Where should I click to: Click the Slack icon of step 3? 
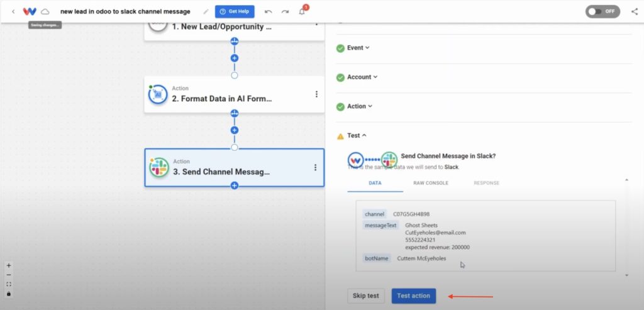pyautogui.click(x=159, y=167)
